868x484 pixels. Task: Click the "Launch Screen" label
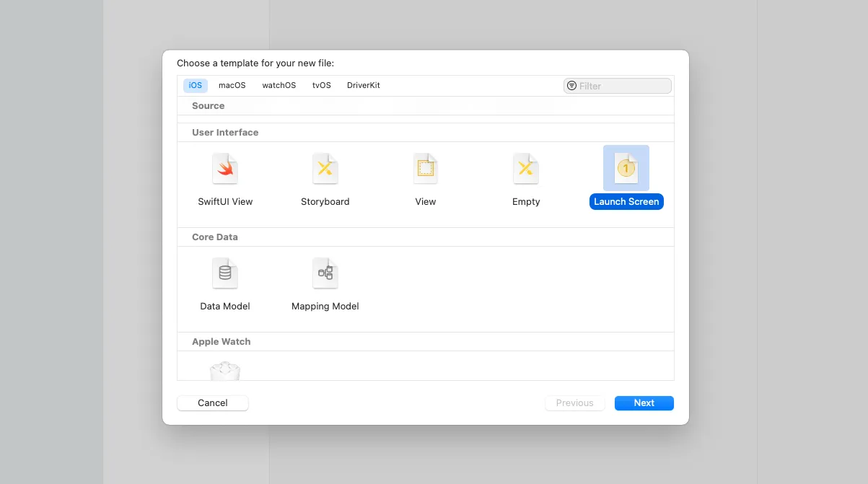pos(626,202)
